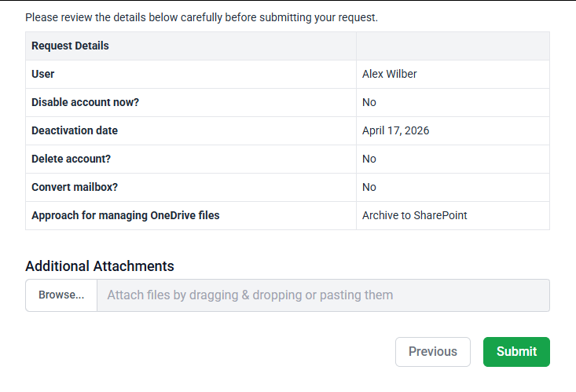Screen dimensions: 576x392
Task: Click the "Convert mailbox?" label
Action: point(75,187)
